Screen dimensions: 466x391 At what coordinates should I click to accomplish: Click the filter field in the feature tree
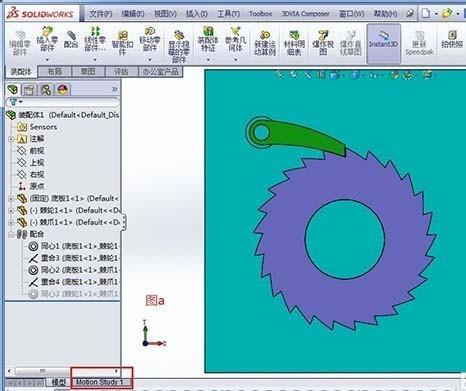pos(63,102)
